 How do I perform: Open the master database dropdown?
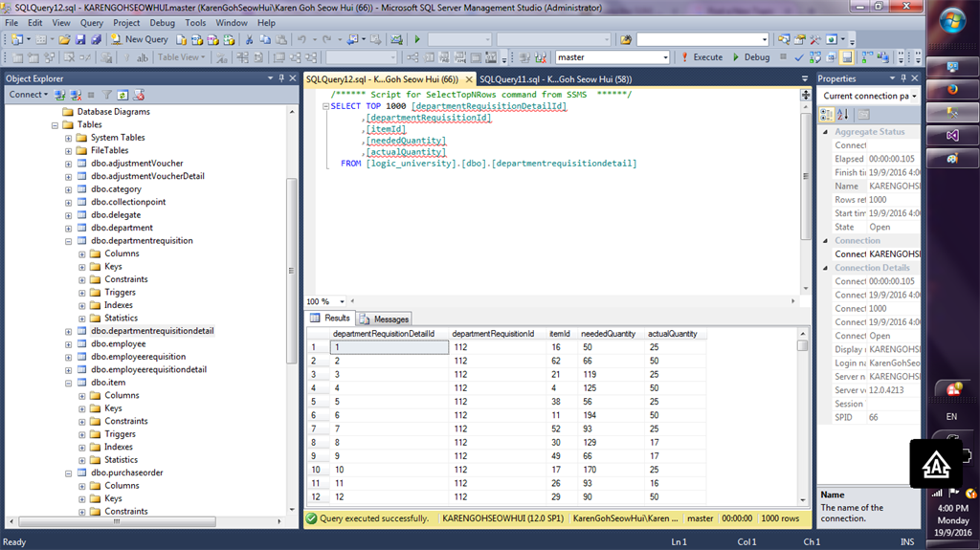[664, 57]
